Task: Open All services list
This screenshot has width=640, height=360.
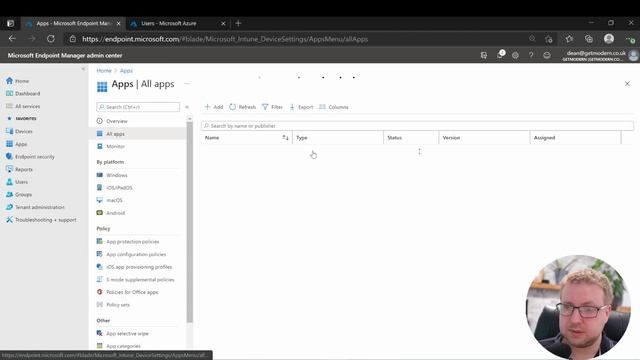Action: coord(23,106)
